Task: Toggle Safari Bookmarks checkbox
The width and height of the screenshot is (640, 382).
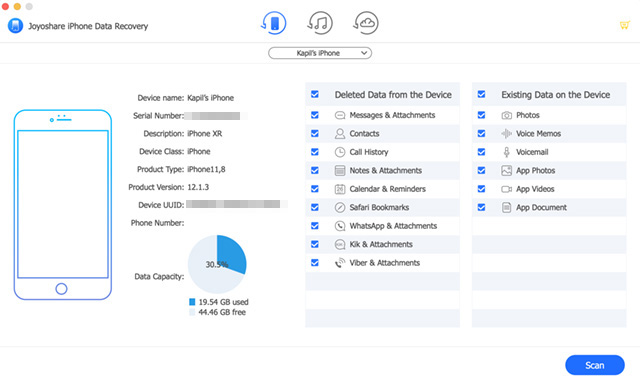Action: pyautogui.click(x=315, y=207)
